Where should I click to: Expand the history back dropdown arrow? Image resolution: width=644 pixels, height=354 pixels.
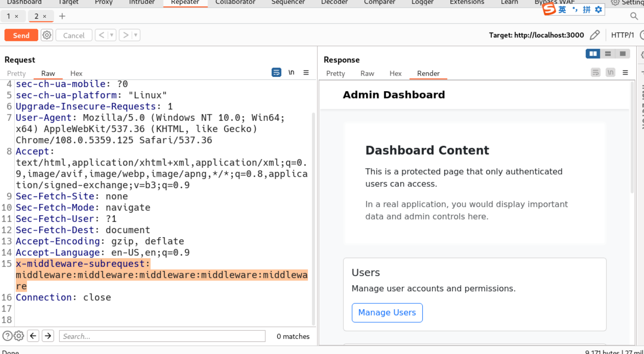pos(112,35)
